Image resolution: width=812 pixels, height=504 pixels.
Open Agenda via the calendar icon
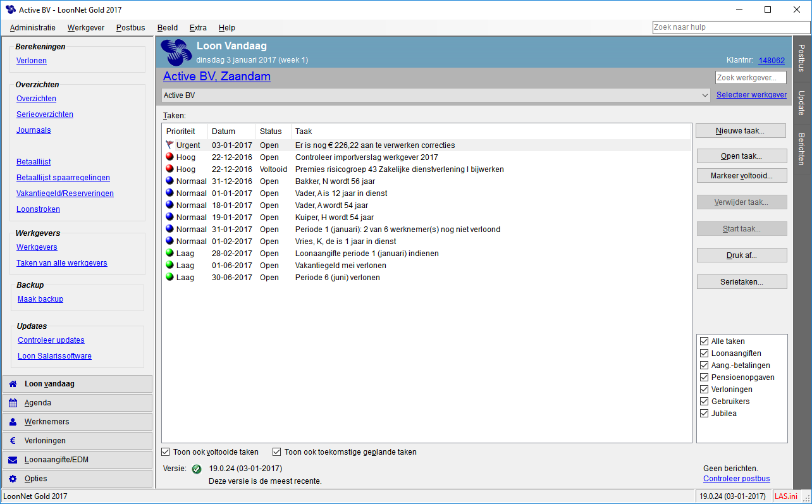tap(14, 403)
